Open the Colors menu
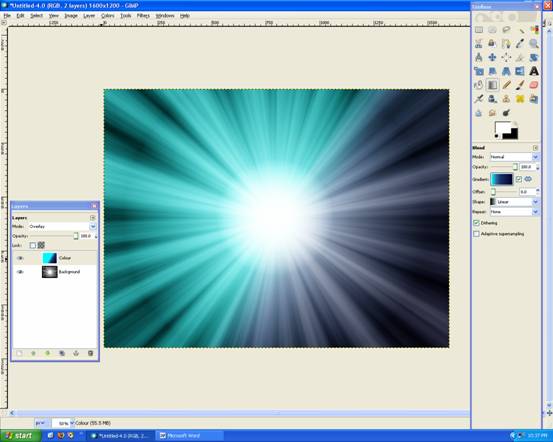 coord(108,16)
